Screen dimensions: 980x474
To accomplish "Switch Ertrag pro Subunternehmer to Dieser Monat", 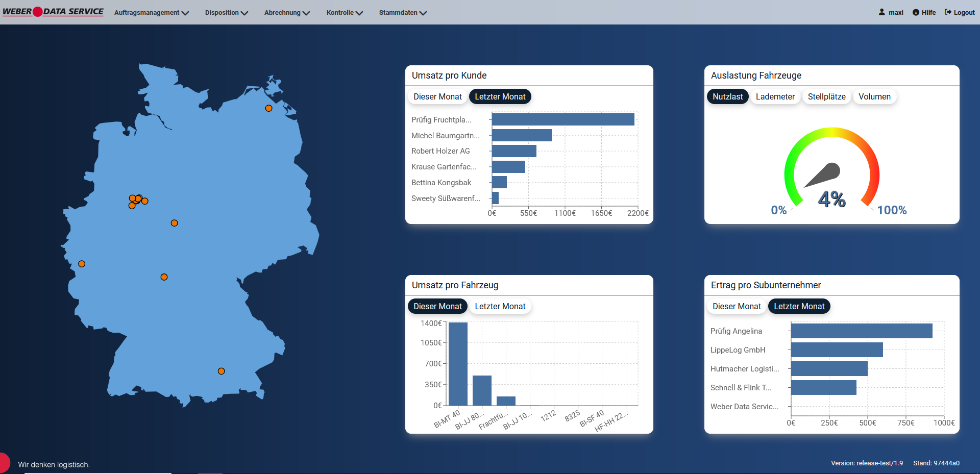I will point(737,306).
